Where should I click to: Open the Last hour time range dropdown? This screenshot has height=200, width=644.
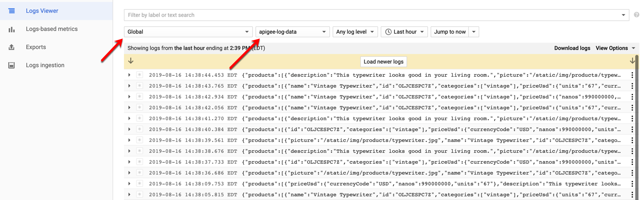(x=404, y=32)
